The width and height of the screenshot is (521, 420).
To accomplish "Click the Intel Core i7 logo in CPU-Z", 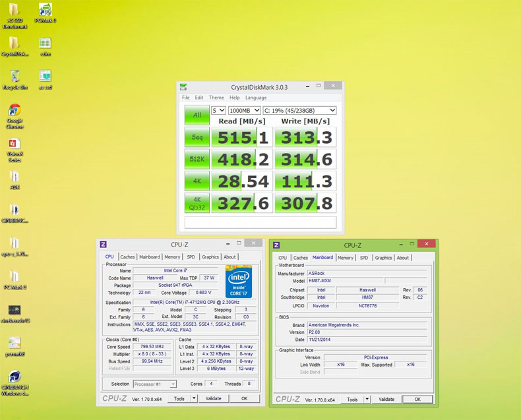I will (238, 282).
